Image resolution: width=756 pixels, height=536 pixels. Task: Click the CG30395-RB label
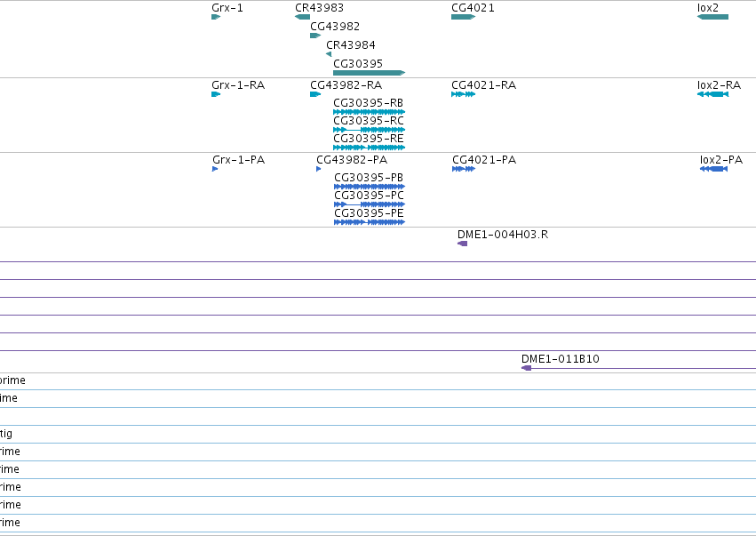point(369,103)
